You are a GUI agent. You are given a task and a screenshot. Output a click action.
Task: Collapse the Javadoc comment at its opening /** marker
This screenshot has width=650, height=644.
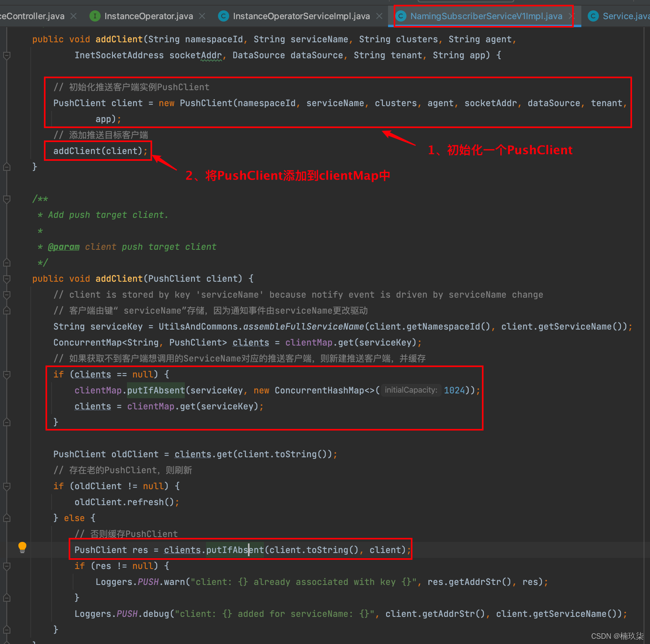7,199
